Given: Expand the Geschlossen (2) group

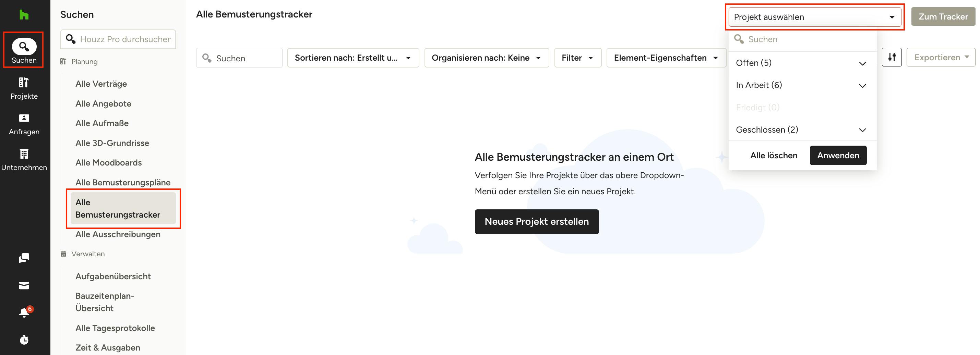Looking at the screenshot, I should (x=802, y=130).
